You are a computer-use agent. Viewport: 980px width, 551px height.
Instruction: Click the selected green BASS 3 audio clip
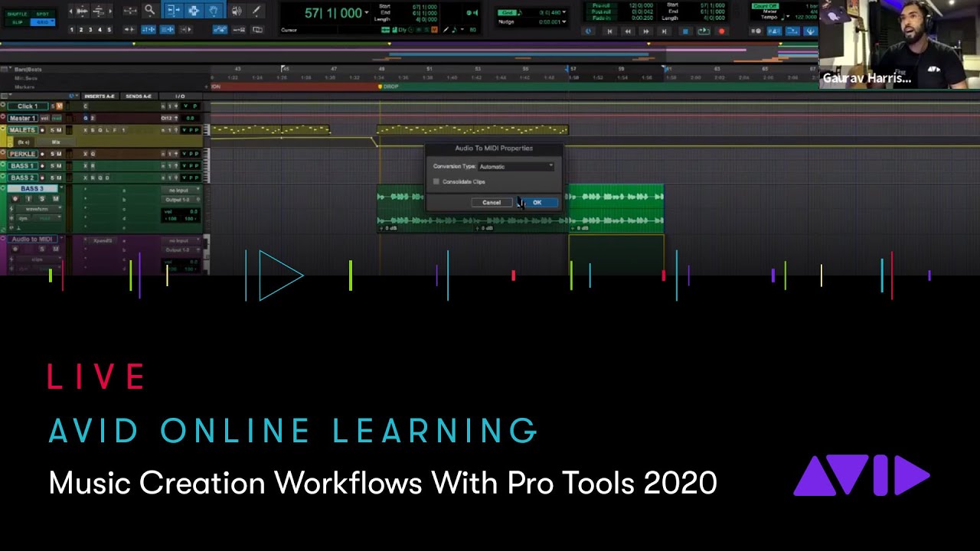click(616, 208)
